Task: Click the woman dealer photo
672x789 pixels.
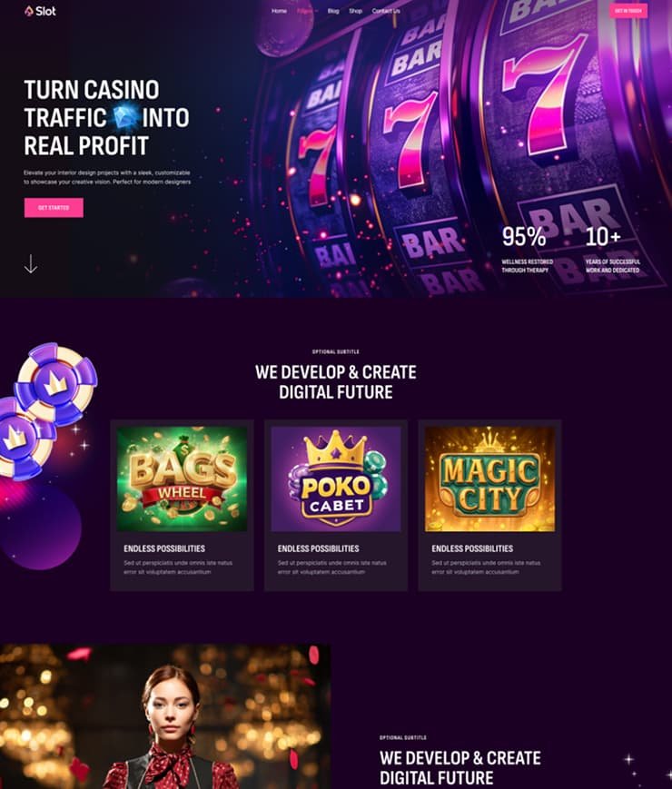Action: click(165, 716)
